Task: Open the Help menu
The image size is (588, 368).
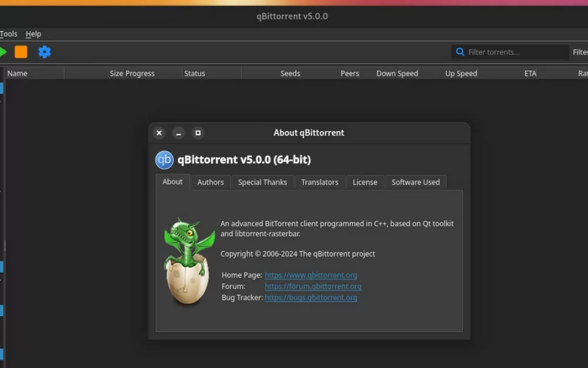Action: 34,34
